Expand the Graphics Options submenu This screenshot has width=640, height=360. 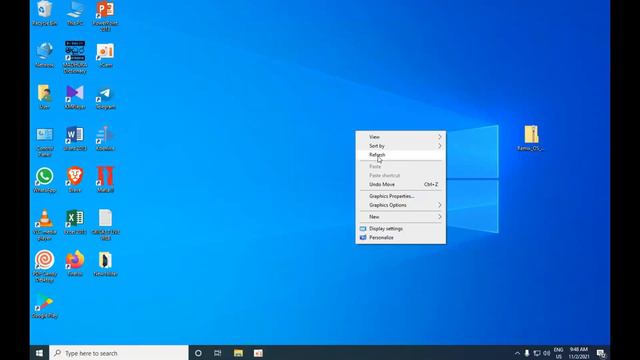click(x=400, y=205)
